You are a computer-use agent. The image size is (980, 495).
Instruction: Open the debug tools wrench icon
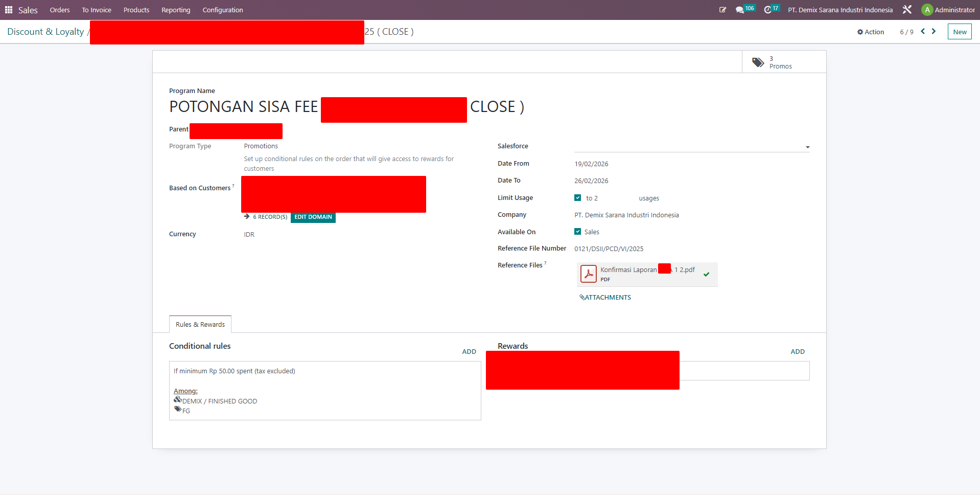point(907,10)
